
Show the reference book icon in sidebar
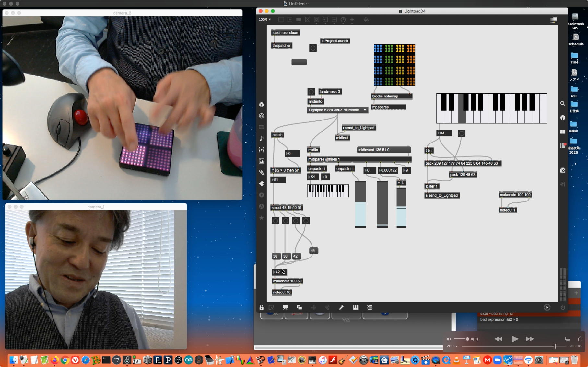(x=563, y=132)
